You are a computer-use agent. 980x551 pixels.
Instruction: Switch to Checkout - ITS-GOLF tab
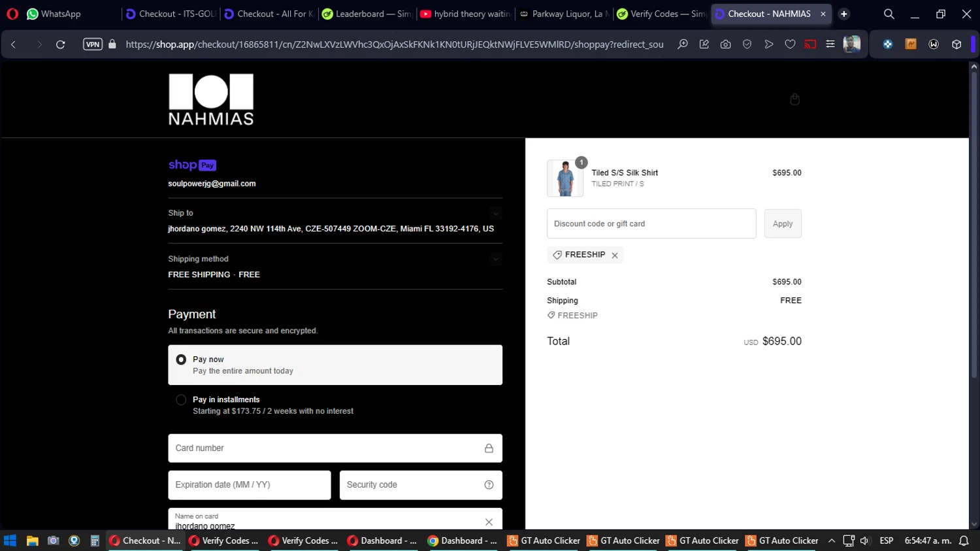(x=171, y=14)
